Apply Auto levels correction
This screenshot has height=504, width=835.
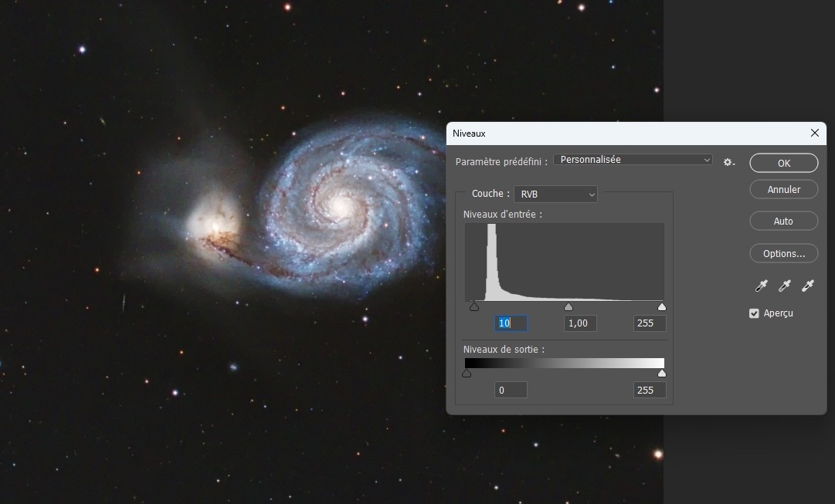pyautogui.click(x=784, y=221)
